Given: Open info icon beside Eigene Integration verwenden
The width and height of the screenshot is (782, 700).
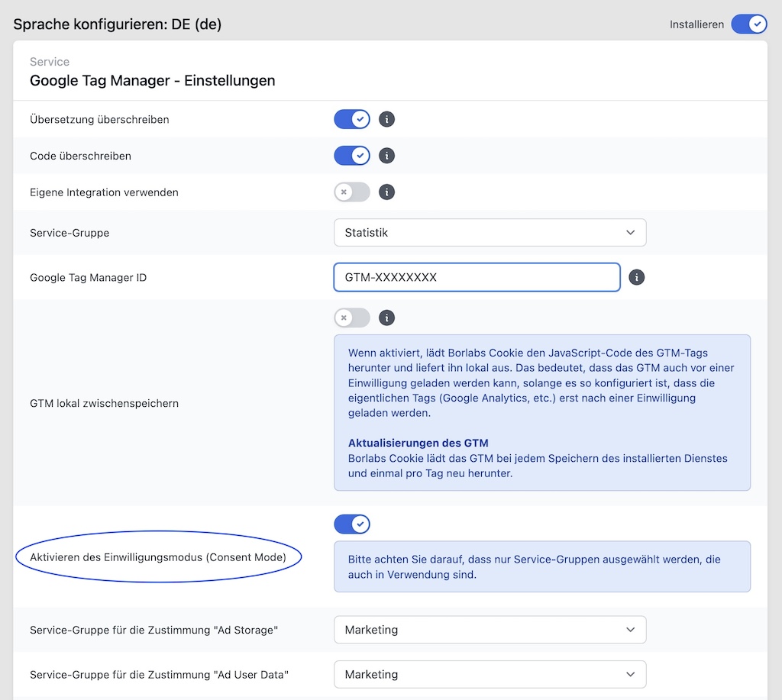Looking at the screenshot, I should [386, 192].
